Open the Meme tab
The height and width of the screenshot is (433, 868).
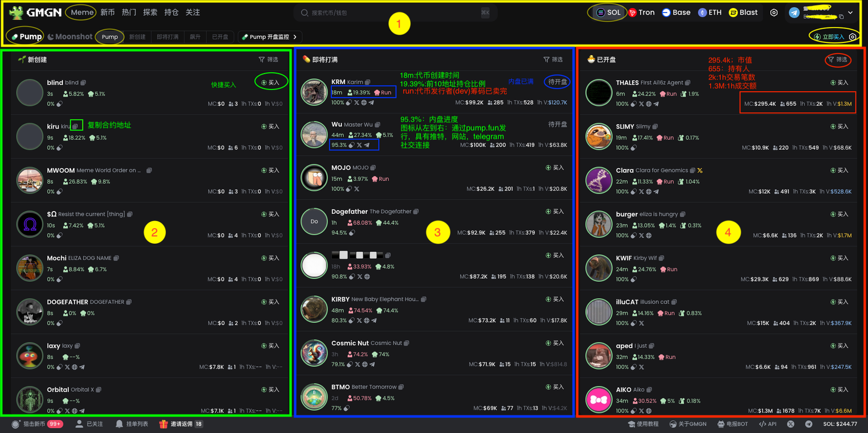coord(82,12)
